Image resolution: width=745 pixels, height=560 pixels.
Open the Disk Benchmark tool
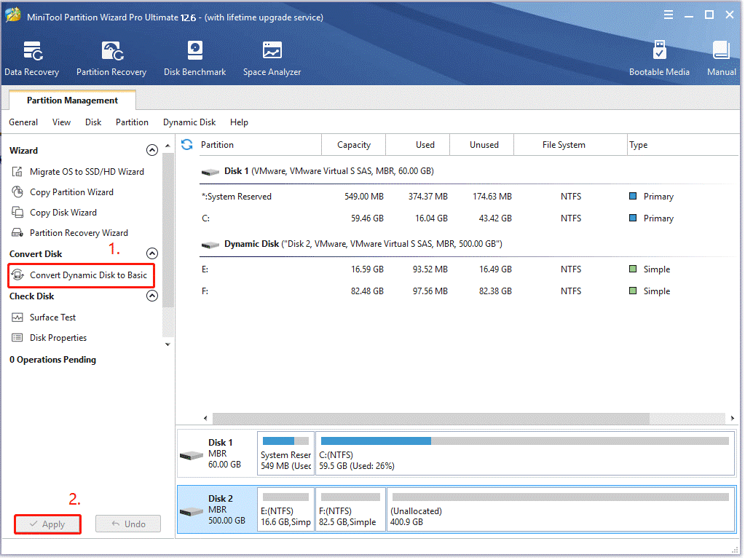pos(194,58)
